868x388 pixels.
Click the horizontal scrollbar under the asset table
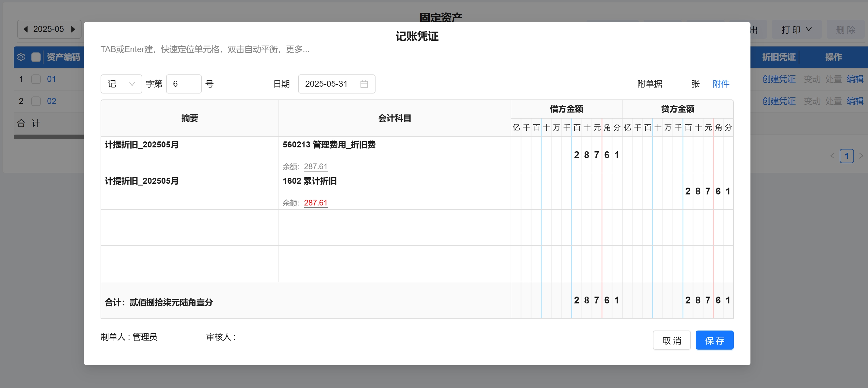tap(49, 137)
